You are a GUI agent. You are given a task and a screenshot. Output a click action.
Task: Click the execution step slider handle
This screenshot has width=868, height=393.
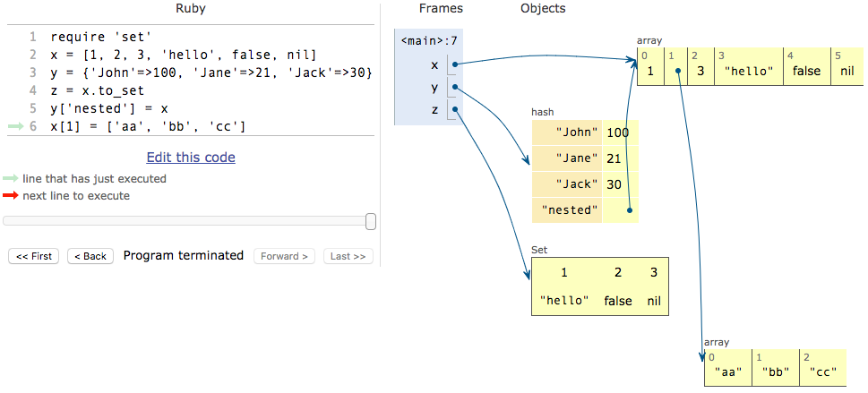371,221
